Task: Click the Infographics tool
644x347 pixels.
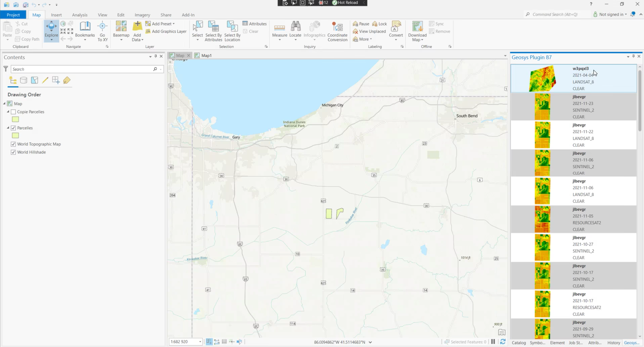Action: coord(314,31)
